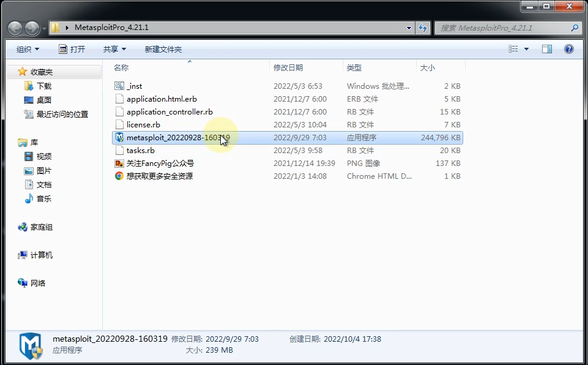588x365 pixels.
Task: Click the Metasploit icon in details pane
Action: pos(31,345)
